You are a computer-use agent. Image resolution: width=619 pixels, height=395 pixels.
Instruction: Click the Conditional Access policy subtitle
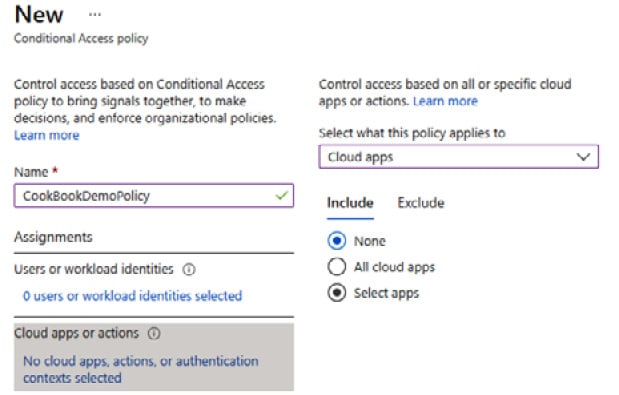[x=81, y=39]
